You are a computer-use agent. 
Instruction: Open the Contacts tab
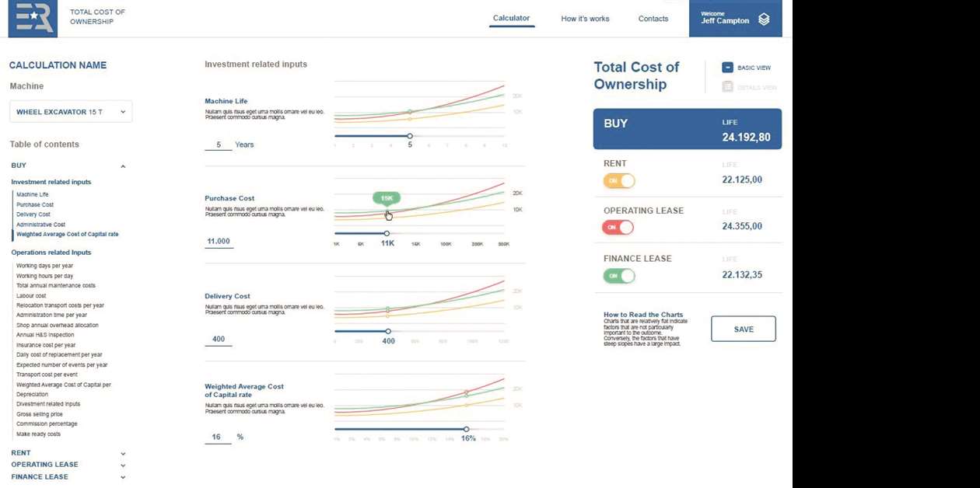[x=653, y=19]
